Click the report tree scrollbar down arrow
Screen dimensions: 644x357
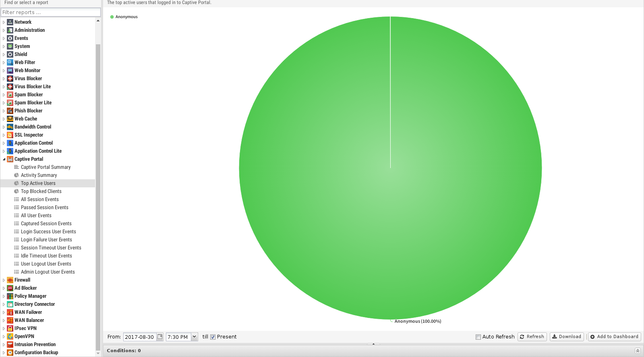[x=98, y=353]
